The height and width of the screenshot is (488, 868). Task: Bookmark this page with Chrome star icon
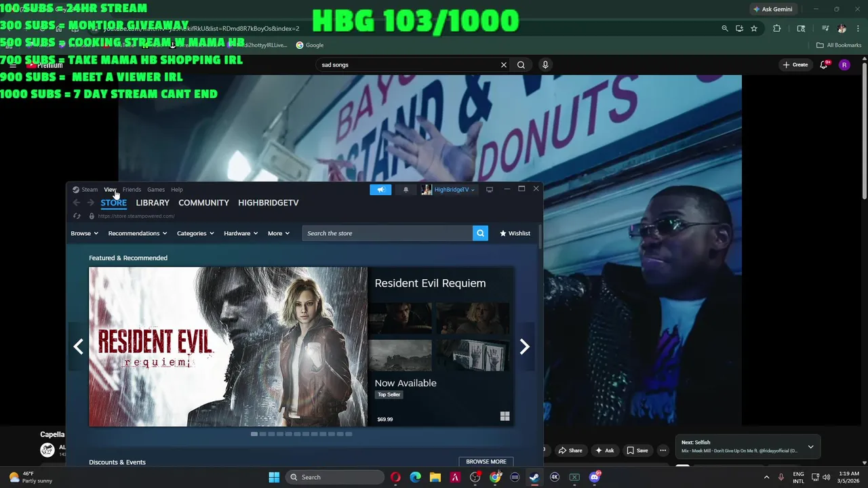[x=754, y=28]
